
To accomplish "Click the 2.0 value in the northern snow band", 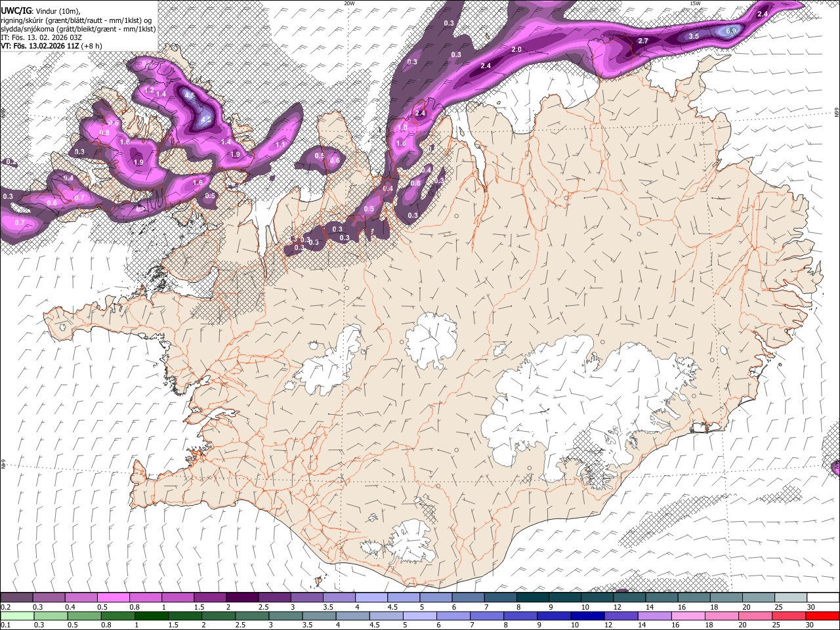I will click(516, 49).
